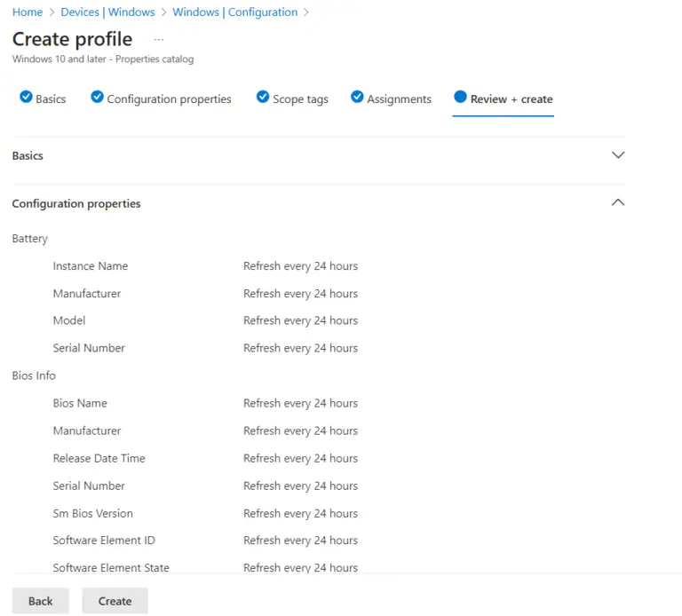682x616 pixels.
Task: Click the Review + create step circle icon
Action: point(460,98)
